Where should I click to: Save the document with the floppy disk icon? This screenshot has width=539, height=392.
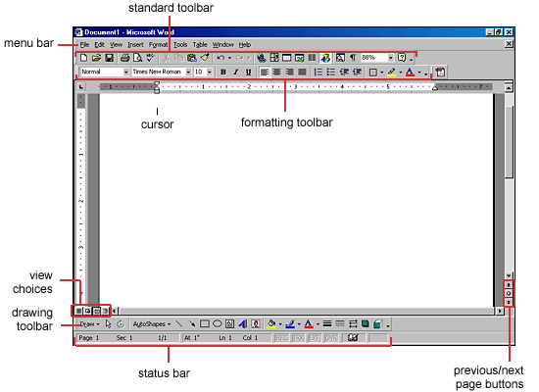tap(110, 58)
